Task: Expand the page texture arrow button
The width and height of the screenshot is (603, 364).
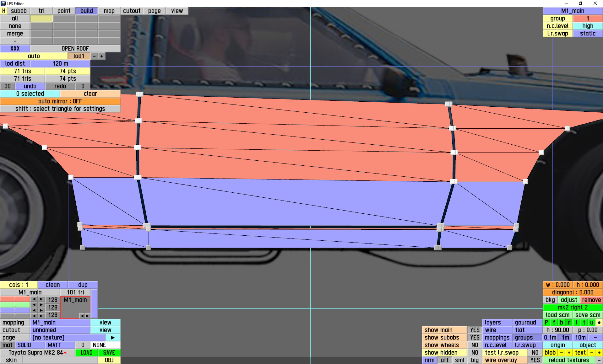Action: click(x=113, y=337)
